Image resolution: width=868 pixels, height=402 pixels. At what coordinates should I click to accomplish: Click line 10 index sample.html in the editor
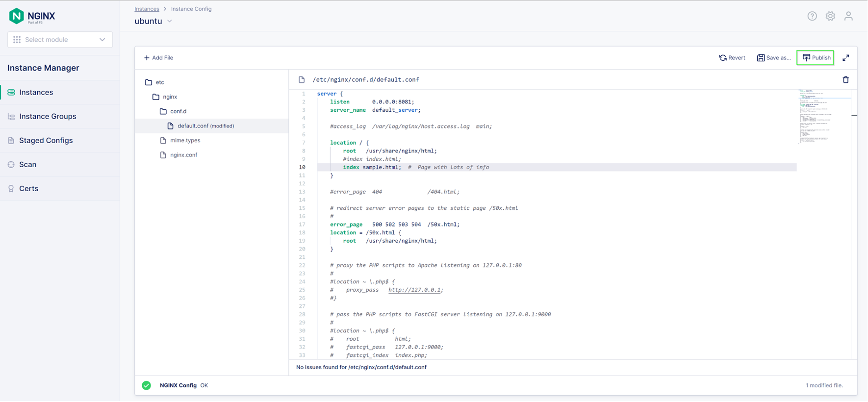[557, 167]
